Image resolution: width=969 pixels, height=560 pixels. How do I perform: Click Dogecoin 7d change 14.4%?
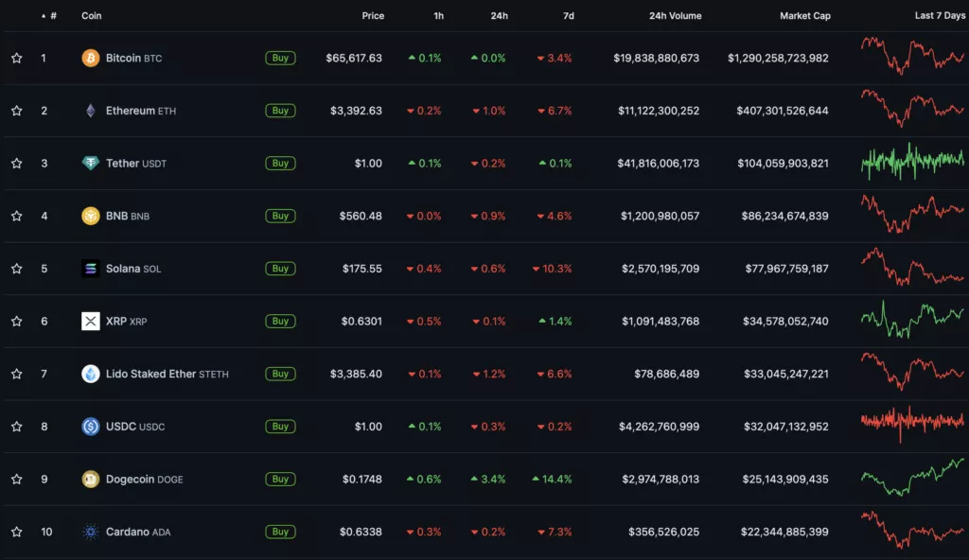point(552,479)
